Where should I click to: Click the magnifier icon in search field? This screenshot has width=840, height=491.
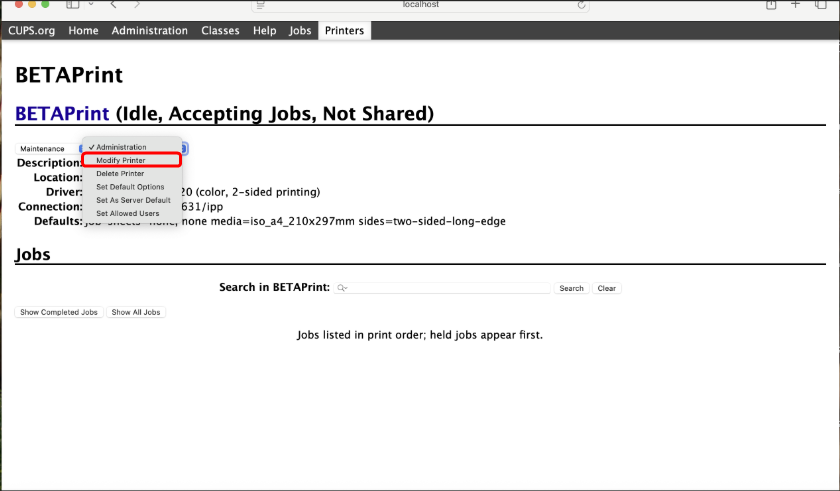tap(342, 288)
